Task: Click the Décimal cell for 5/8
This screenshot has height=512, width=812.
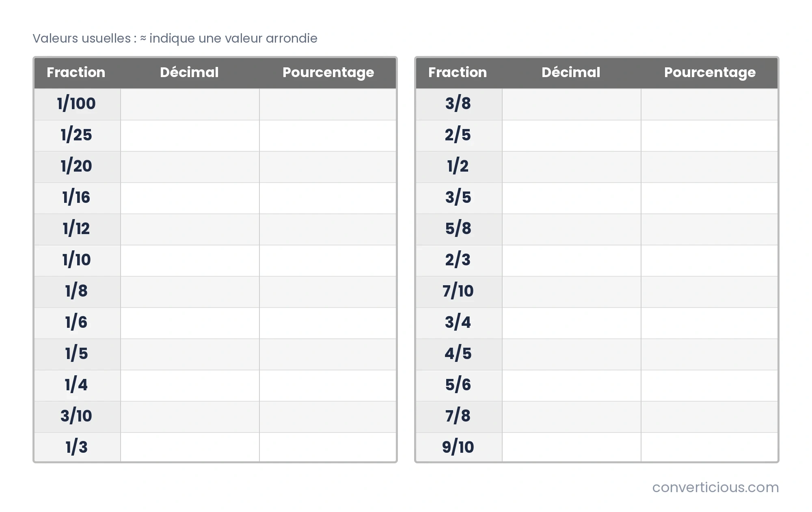Action: pos(572,229)
